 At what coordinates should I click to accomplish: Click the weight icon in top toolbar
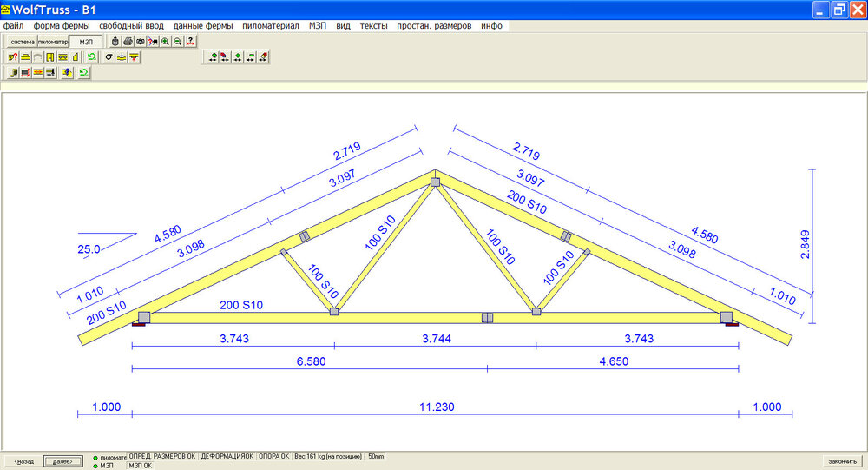[x=115, y=42]
